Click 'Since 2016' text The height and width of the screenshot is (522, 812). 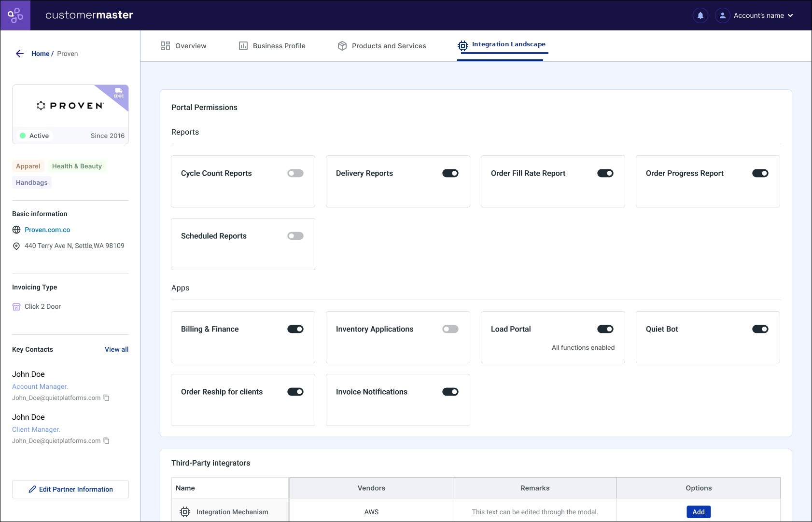108,136
